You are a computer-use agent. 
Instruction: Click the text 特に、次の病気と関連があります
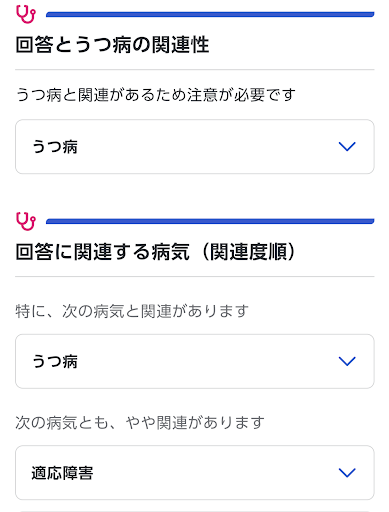pos(132,311)
